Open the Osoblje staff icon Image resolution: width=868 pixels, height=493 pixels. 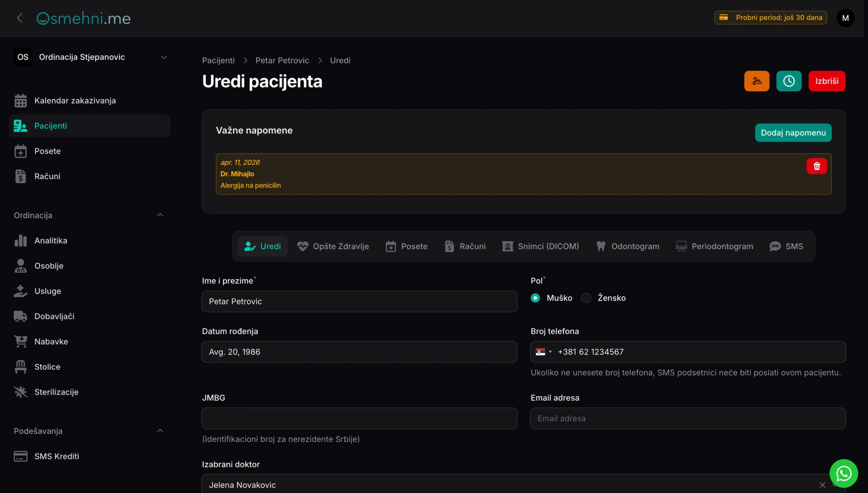tap(21, 266)
